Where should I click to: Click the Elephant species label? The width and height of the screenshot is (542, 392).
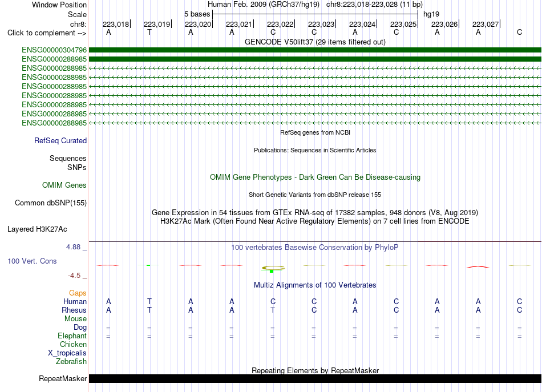click(x=72, y=336)
